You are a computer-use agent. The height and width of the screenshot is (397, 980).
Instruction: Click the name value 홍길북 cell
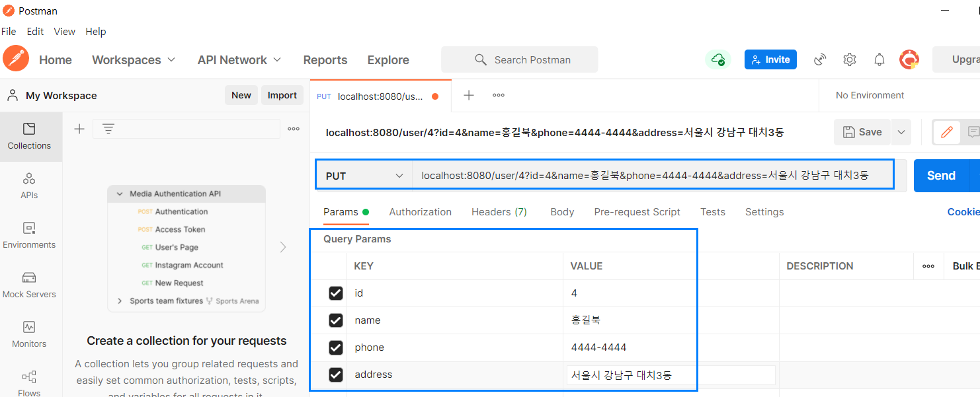(671, 320)
